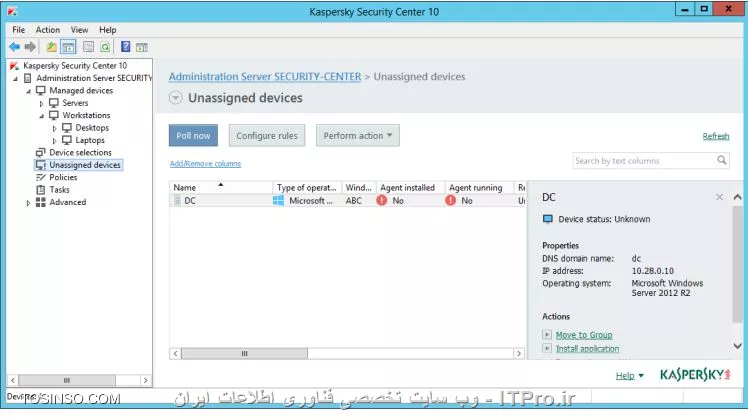
Task: Follow the Administration Server SECURITY-CENTER breadcrumb link
Action: pyautogui.click(x=265, y=76)
